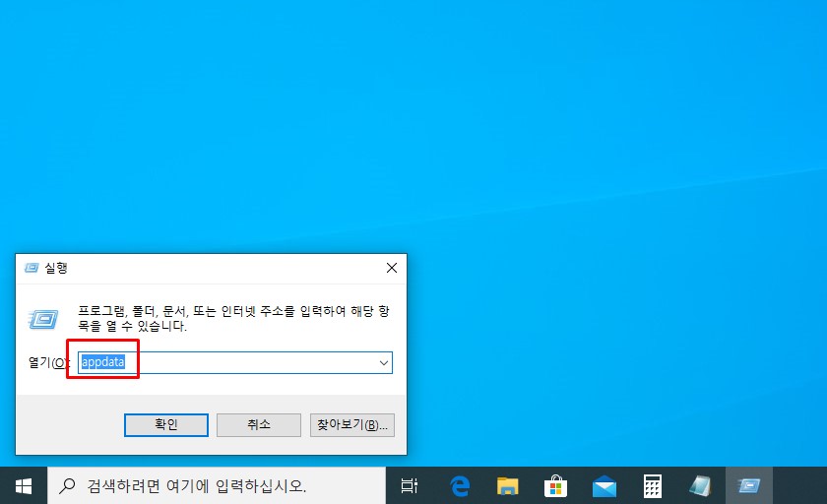The height and width of the screenshot is (504, 827).
Task: Click the 열기(O) label
Action: pyautogui.click(x=48, y=362)
